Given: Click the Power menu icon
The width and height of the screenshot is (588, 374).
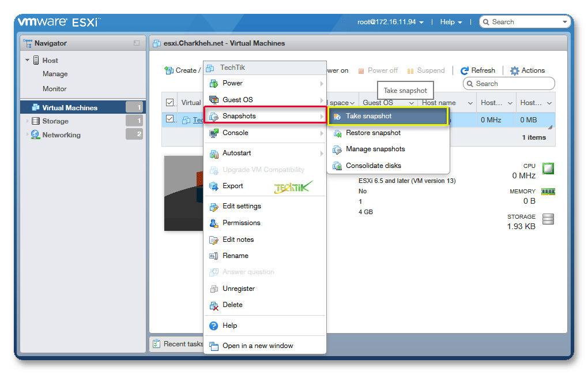Looking at the screenshot, I should [x=214, y=83].
